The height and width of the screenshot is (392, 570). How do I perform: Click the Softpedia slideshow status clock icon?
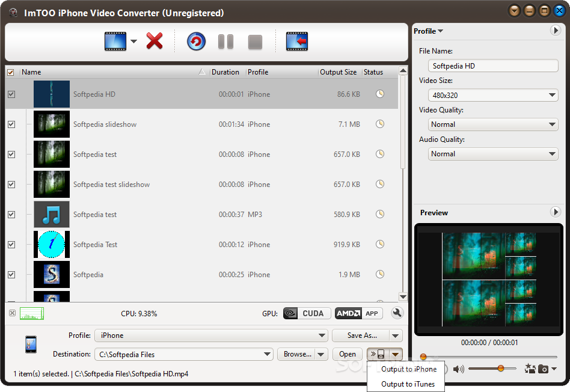pyautogui.click(x=380, y=124)
